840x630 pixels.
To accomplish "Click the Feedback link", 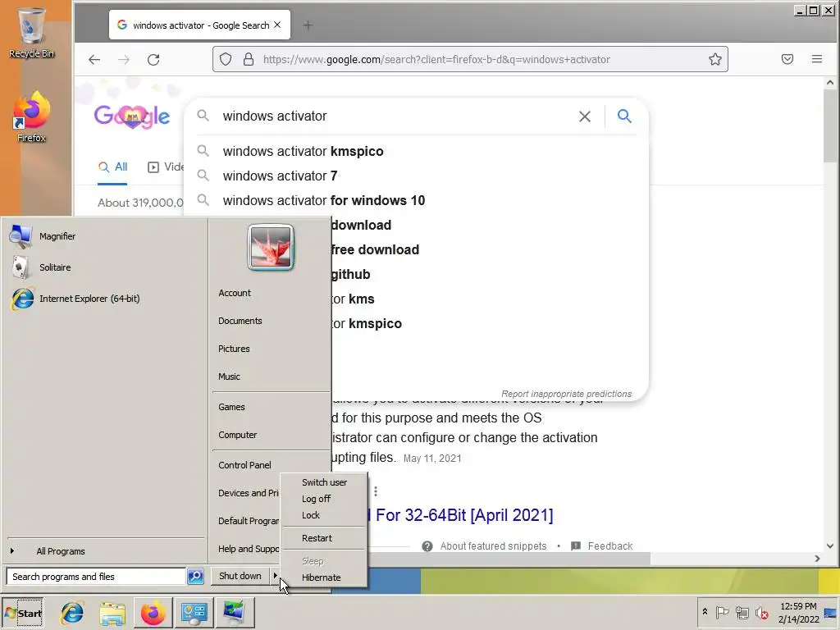I will [610, 546].
